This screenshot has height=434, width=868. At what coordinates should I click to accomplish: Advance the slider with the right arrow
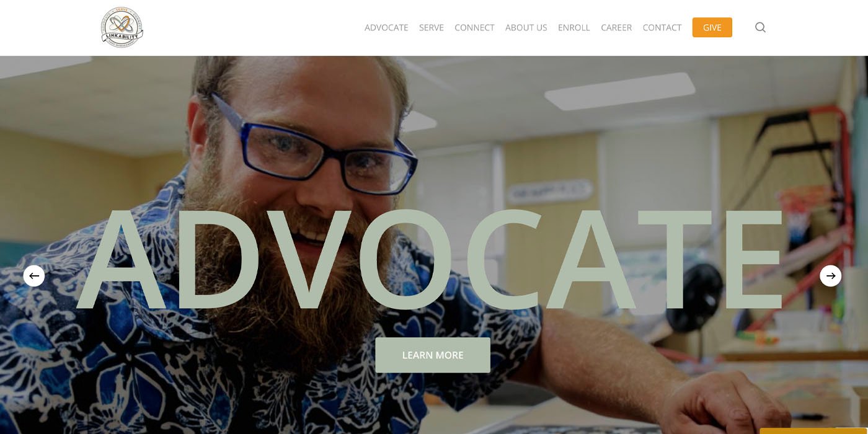(x=831, y=276)
